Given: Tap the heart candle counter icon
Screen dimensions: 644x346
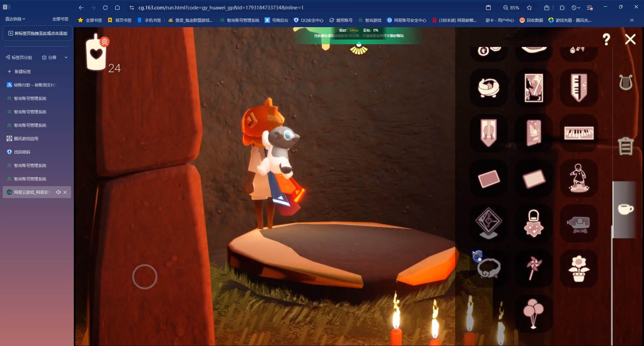Looking at the screenshot, I should (96, 53).
